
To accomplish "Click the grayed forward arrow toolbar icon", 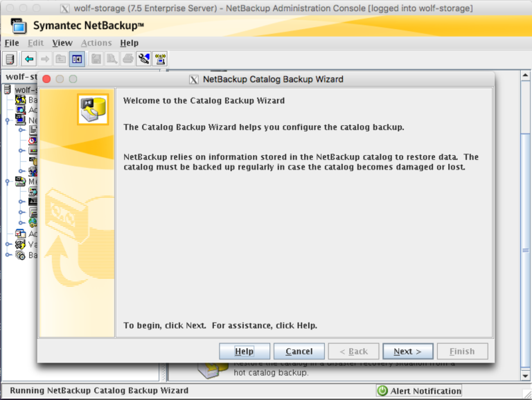I will point(45,60).
